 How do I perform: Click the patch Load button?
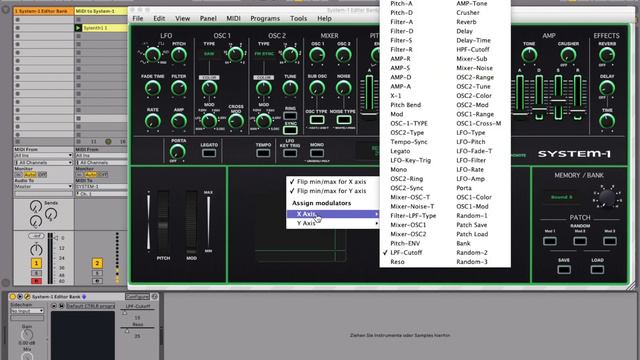597,269
